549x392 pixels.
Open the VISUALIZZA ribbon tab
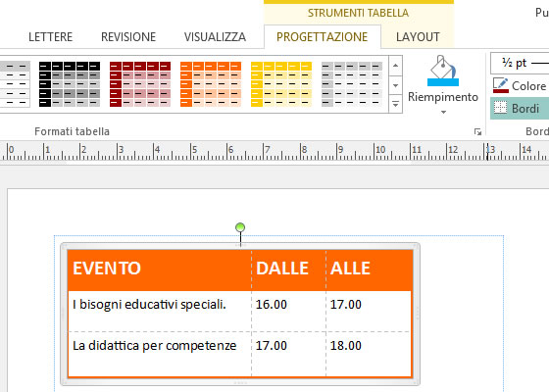pyautogui.click(x=215, y=37)
